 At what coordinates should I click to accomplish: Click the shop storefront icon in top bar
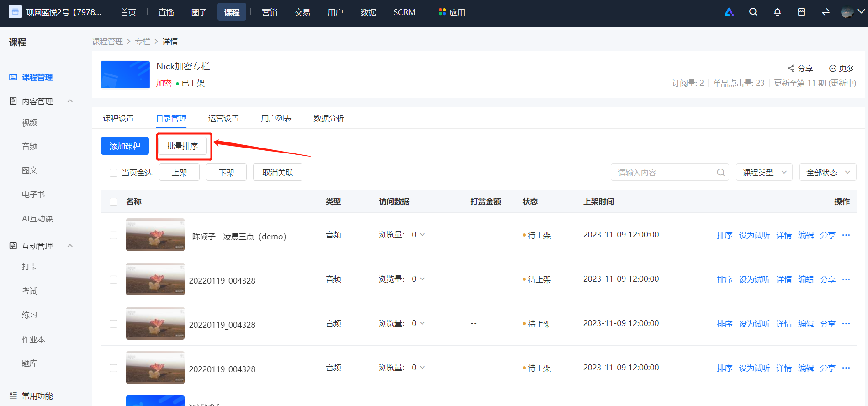pos(801,12)
